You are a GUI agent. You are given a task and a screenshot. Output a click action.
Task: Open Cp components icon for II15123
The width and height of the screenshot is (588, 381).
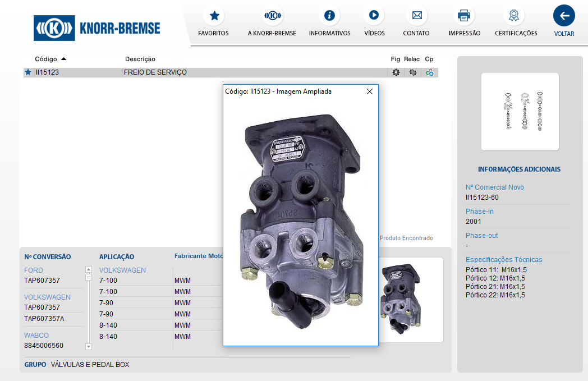pos(430,72)
